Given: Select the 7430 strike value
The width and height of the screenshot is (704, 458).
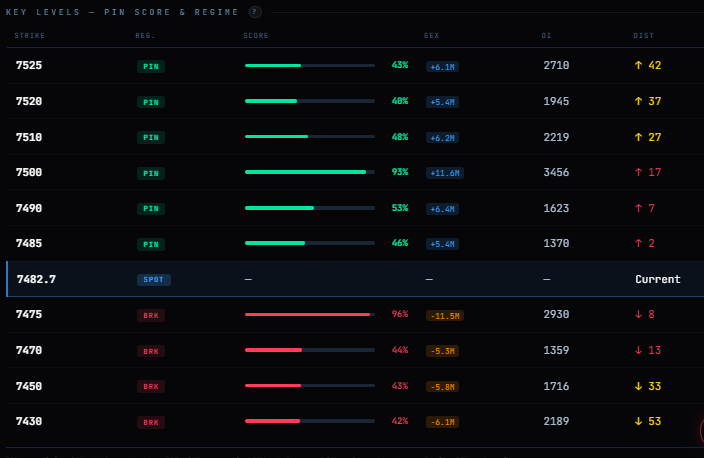Looking at the screenshot, I should point(29,421).
